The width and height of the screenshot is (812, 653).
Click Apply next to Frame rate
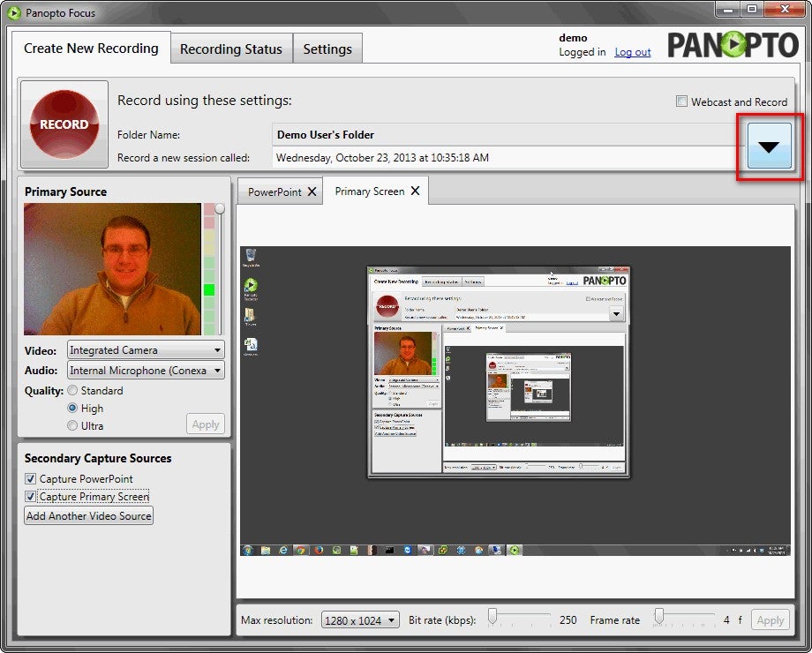770,619
